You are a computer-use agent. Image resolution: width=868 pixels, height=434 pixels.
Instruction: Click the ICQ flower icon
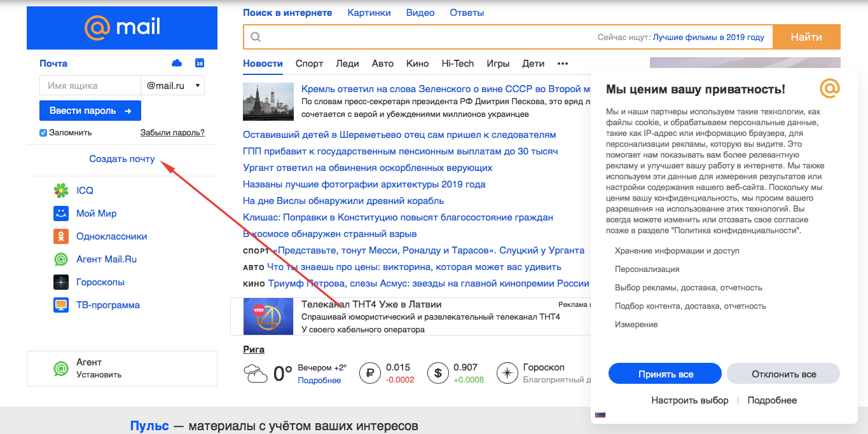tap(60, 191)
